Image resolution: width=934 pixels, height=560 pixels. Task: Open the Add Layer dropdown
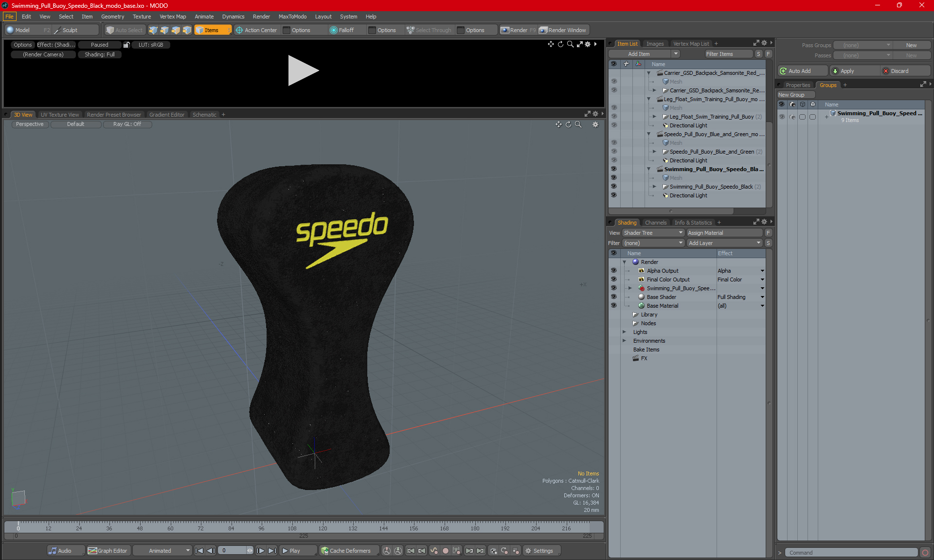724,243
